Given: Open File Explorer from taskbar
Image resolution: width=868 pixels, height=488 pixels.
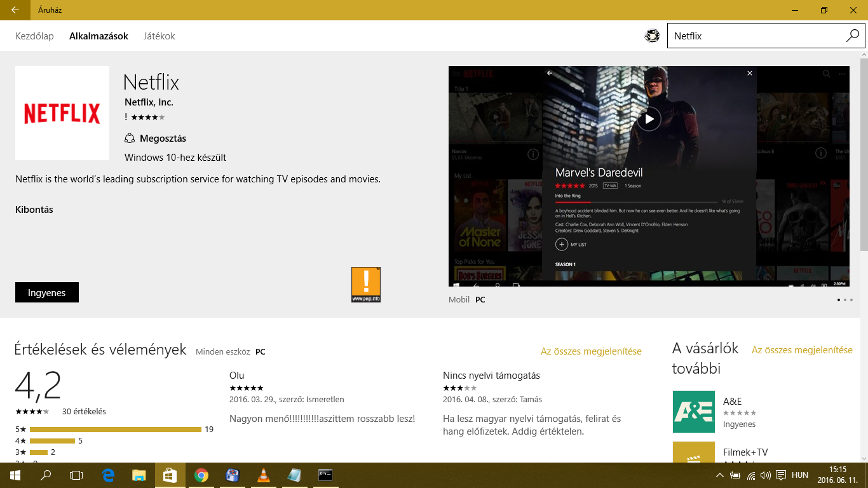Looking at the screenshot, I should click(x=139, y=475).
